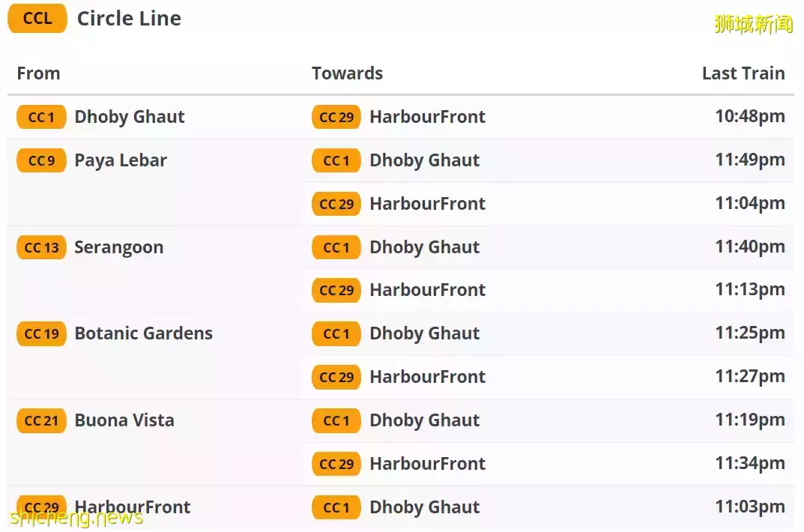
Task: Click the 11:49pm last train time
Action: tap(749, 160)
